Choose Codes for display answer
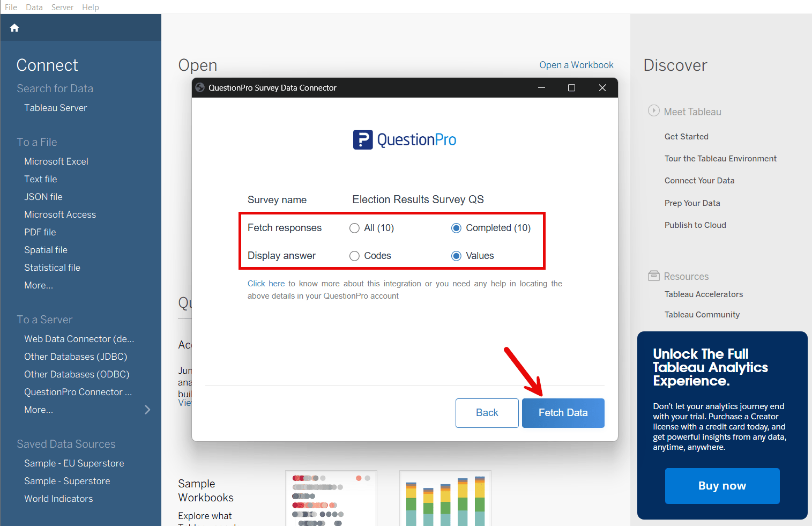812x526 pixels. 354,256
